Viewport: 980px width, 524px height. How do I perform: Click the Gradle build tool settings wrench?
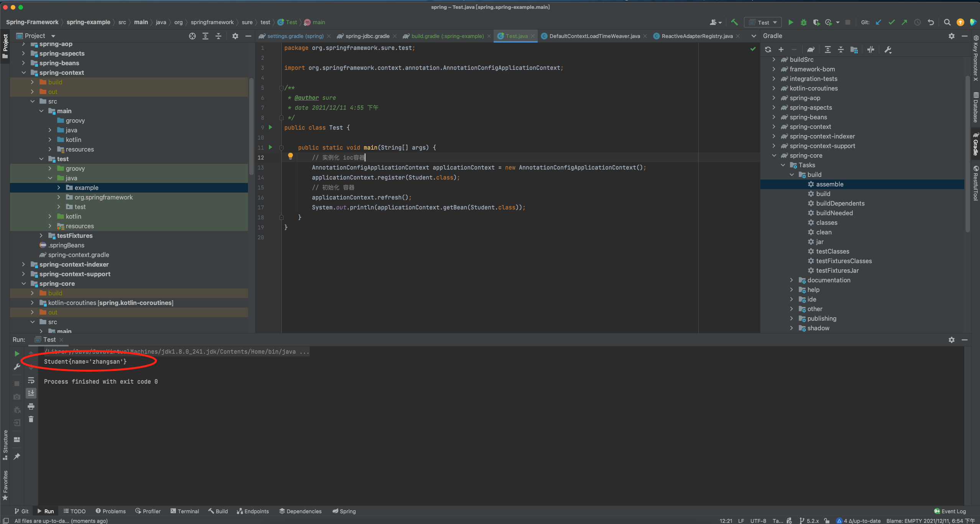pos(888,49)
